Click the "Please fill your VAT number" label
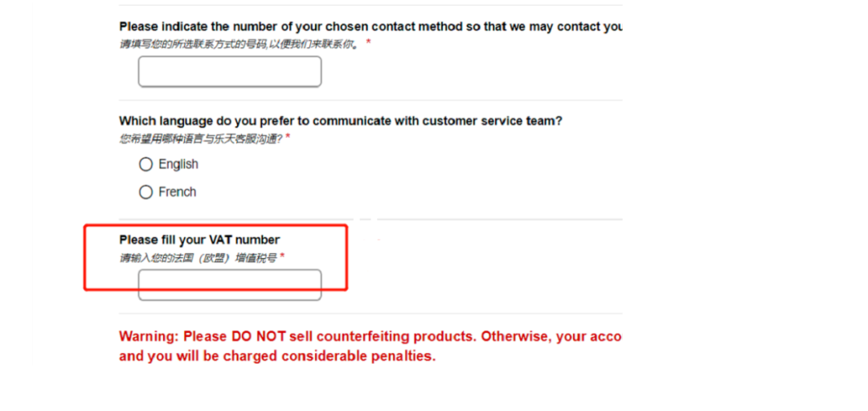 (199, 240)
